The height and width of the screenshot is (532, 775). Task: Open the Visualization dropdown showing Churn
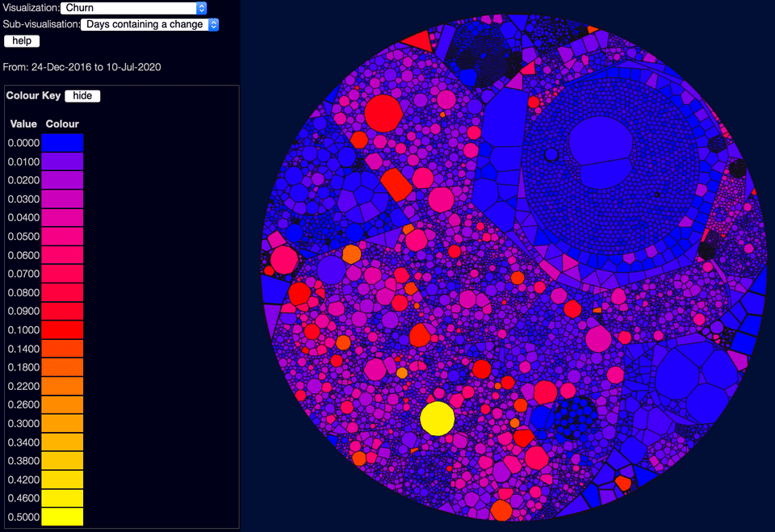(x=133, y=8)
